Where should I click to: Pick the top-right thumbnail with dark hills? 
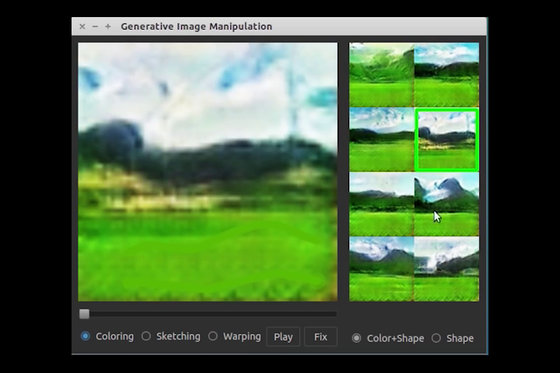point(446,75)
